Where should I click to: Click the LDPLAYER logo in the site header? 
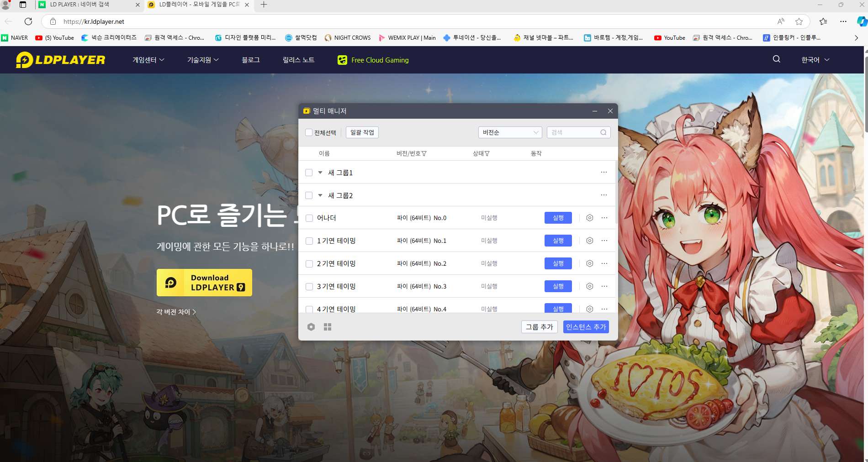(x=60, y=60)
